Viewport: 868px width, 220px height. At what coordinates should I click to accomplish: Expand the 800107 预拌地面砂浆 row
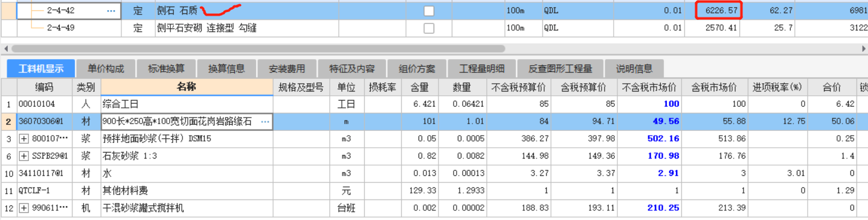(x=24, y=139)
